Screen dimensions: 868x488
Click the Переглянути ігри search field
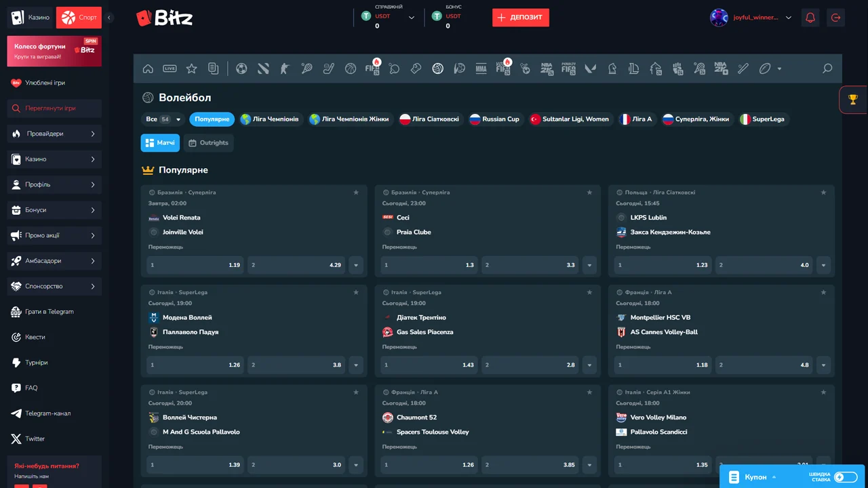54,108
